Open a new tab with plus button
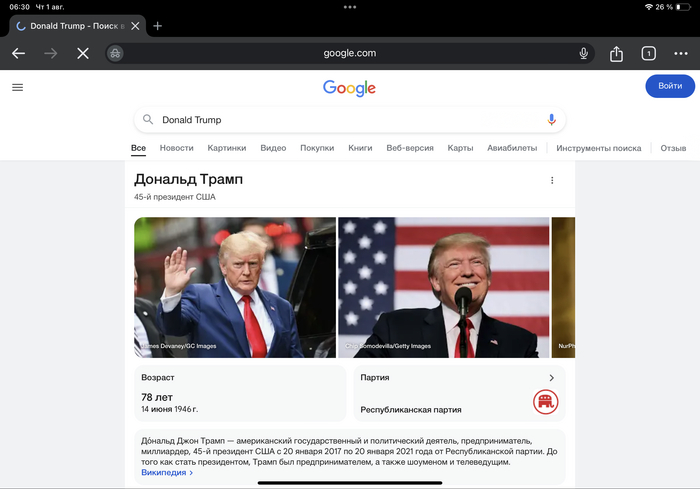 pos(157,26)
